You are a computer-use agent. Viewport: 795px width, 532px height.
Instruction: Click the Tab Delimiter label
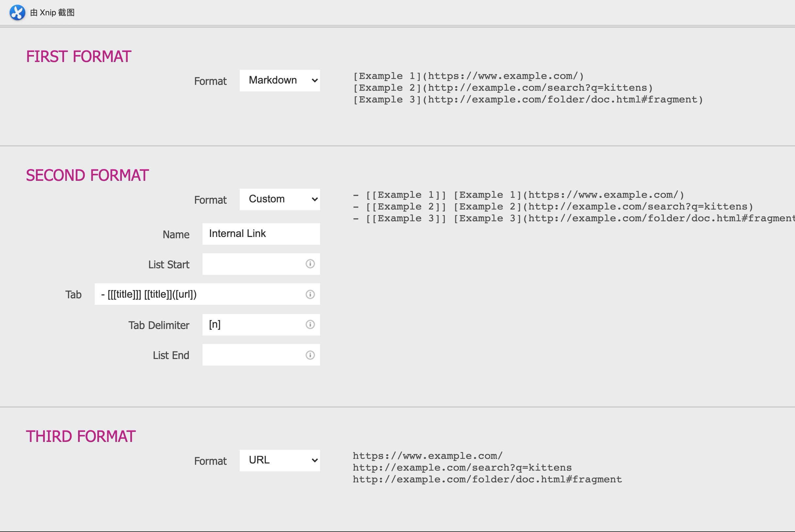(158, 325)
